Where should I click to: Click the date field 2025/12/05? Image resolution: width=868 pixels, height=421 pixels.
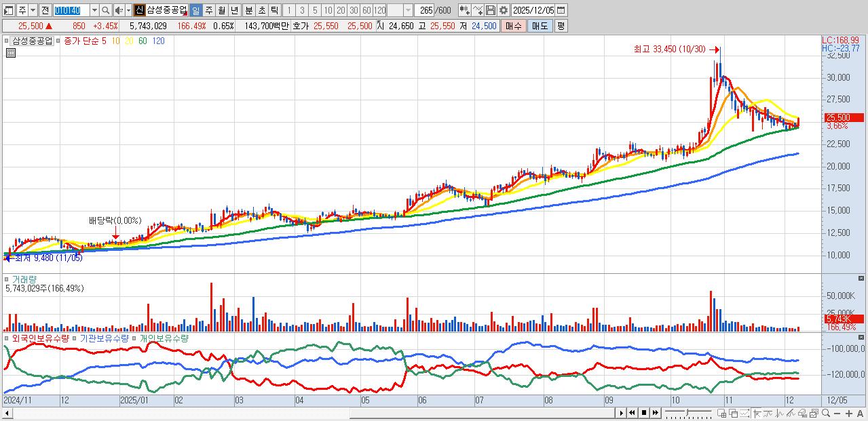coord(533,10)
